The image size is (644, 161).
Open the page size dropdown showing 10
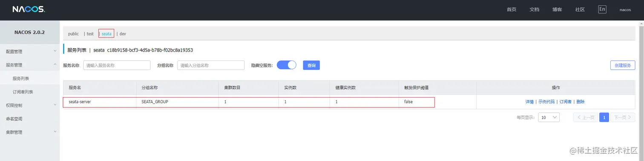pyautogui.click(x=549, y=118)
